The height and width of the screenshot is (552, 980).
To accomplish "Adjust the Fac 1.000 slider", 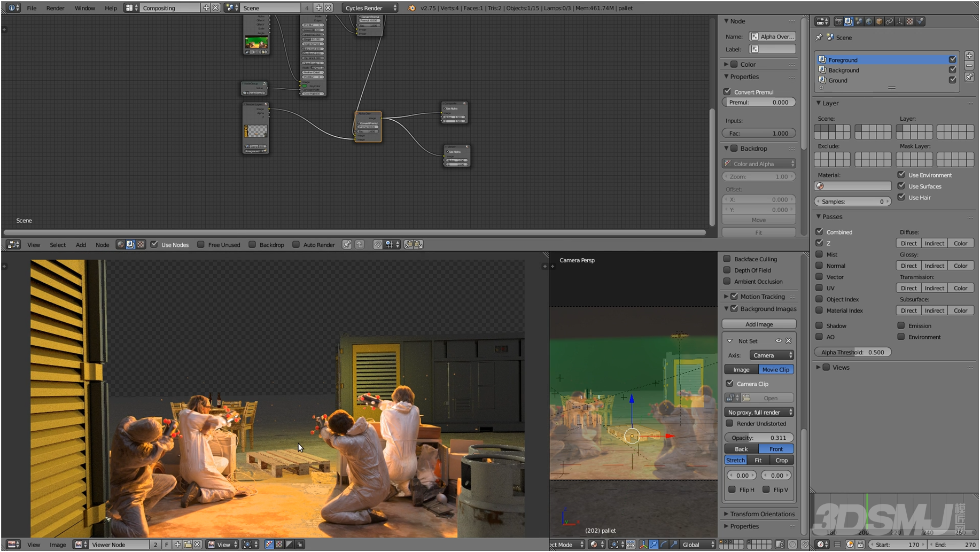I will (x=759, y=133).
